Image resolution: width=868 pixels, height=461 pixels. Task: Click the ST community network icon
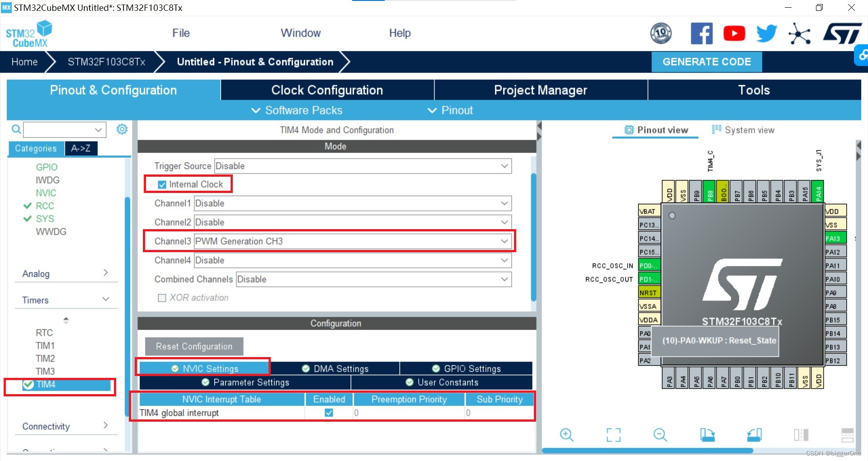[799, 33]
